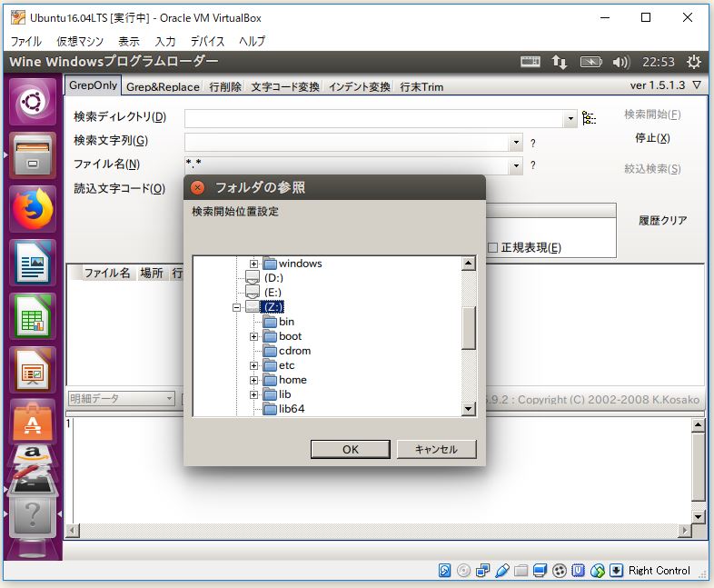Open system gear menu in panel
Image resolution: width=714 pixels, height=588 pixels.
click(x=693, y=62)
